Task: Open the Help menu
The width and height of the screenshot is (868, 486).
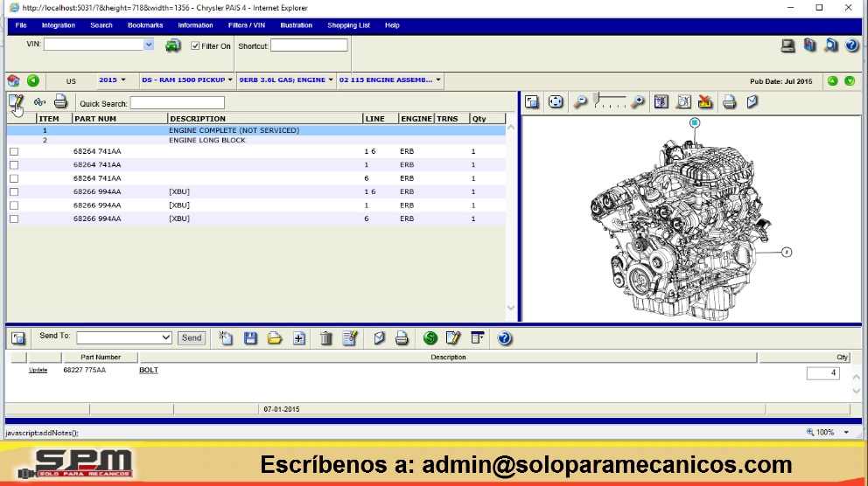Action: pos(392,25)
